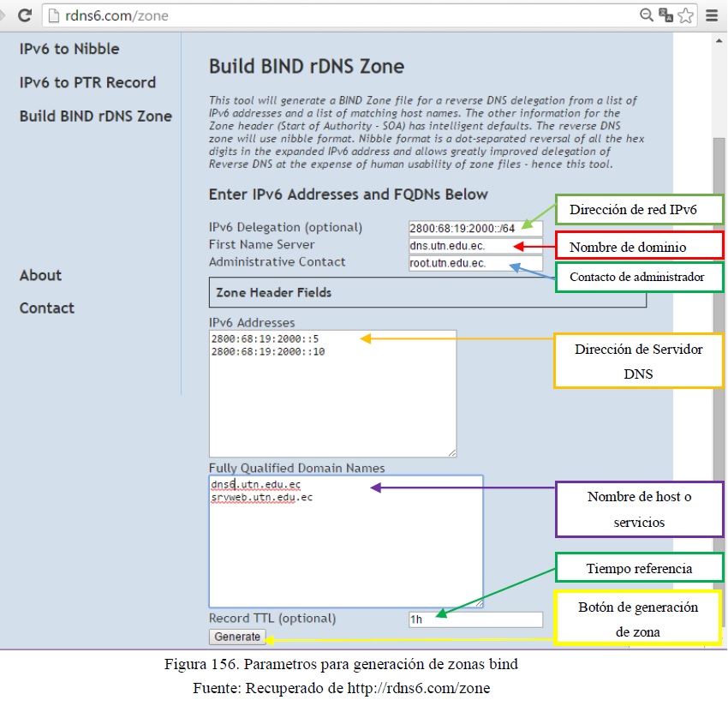Click the First Name Server label
Screen dimensions: 728x706
[262, 244]
